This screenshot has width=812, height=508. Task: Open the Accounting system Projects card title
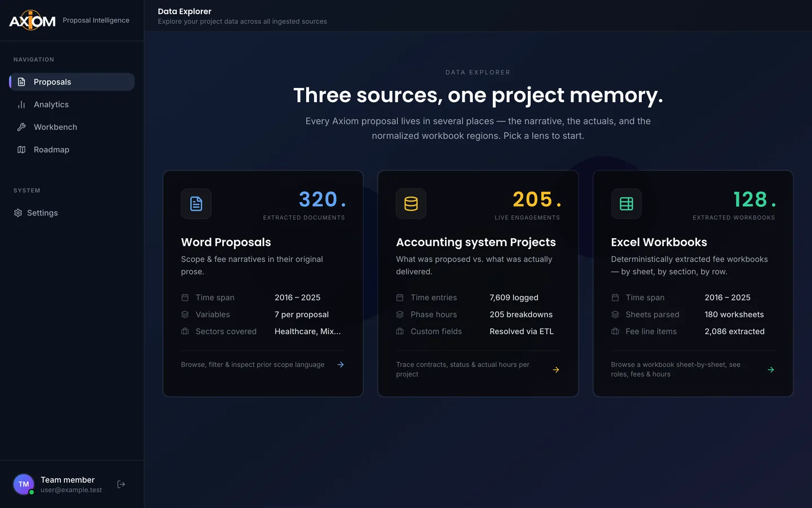[x=476, y=242]
